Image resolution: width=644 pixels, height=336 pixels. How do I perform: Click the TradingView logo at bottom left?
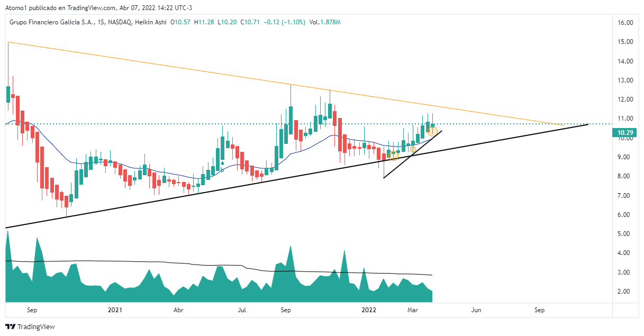(30, 326)
